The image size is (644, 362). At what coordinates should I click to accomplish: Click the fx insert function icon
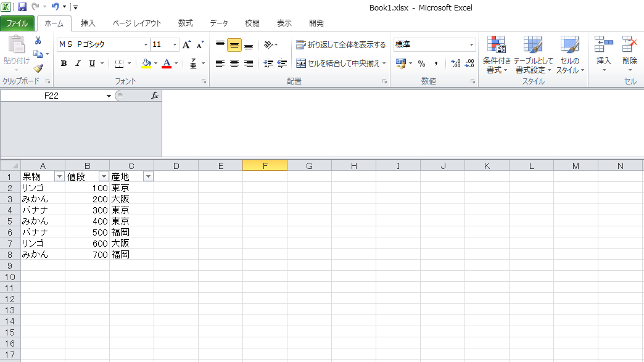tap(155, 96)
